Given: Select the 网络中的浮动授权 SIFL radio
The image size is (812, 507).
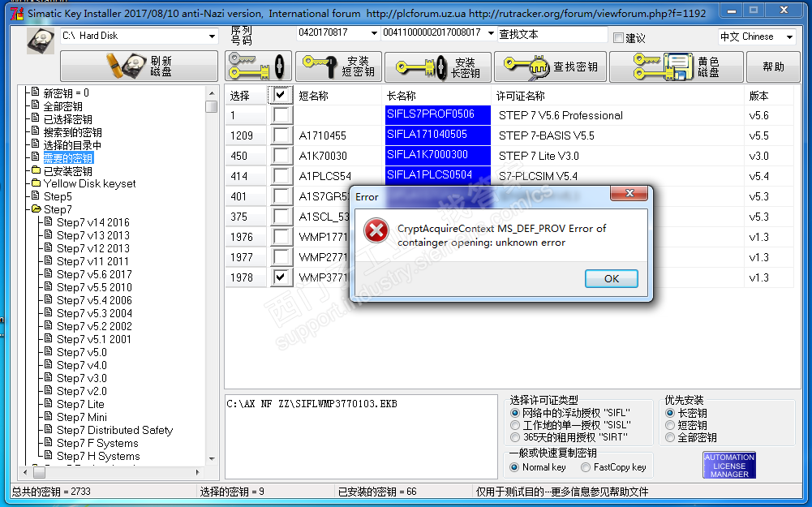Looking at the screenshot, I should pos(515,413).
